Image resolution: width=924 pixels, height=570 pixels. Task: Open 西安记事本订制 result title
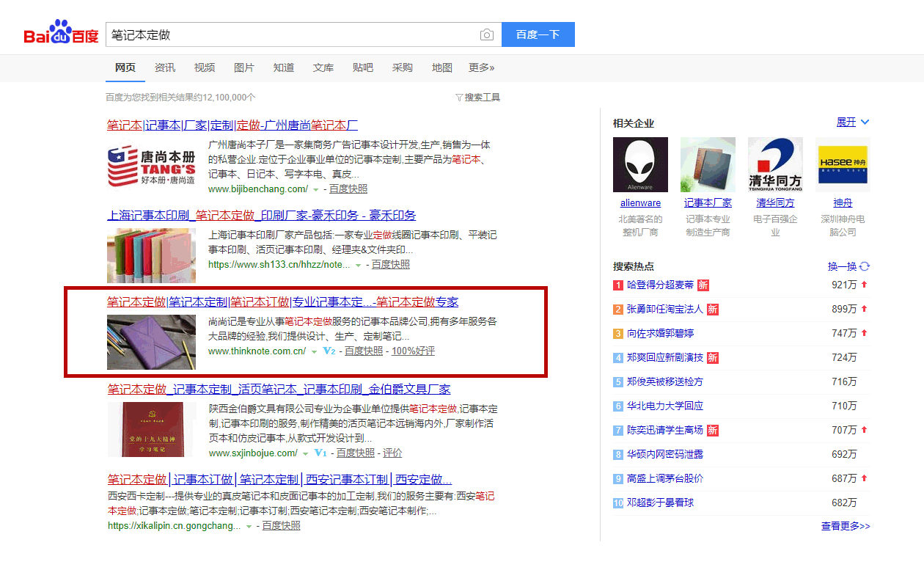[279, 479]
